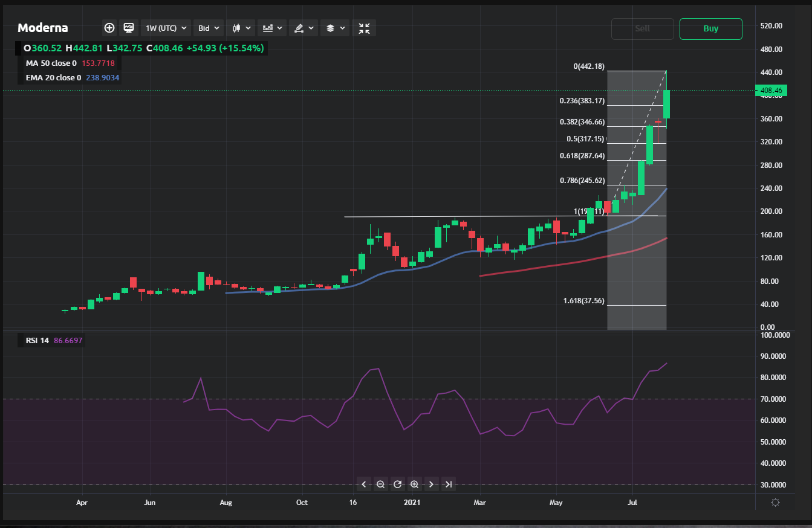Jump to latest bar arrow icon
The height and width of the screenshot is (528, 812).
click(448, 484)
